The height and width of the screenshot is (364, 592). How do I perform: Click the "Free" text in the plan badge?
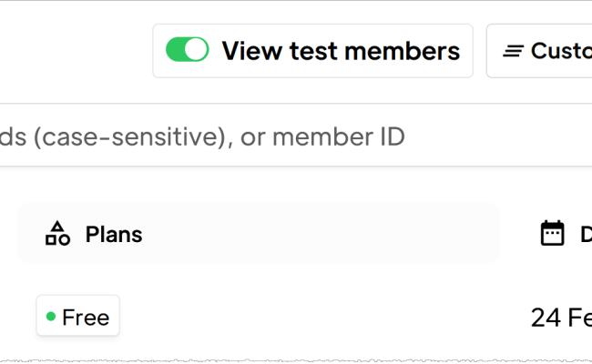coord(86,317)
